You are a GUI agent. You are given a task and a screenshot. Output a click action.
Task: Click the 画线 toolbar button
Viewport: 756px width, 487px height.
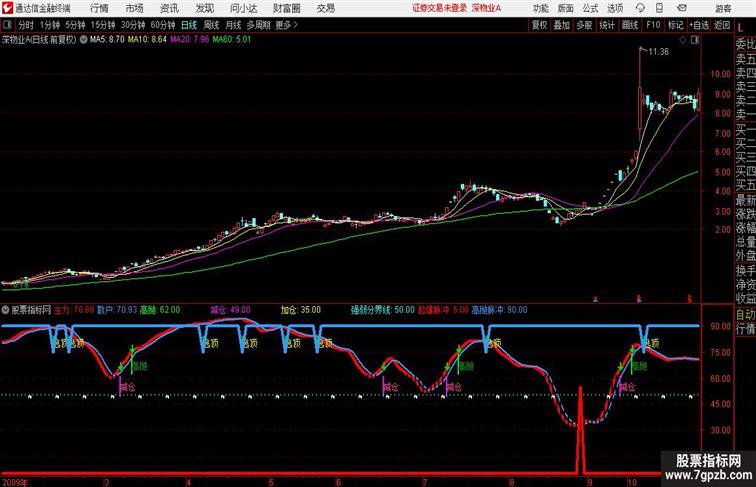click(x=630, y=25)
